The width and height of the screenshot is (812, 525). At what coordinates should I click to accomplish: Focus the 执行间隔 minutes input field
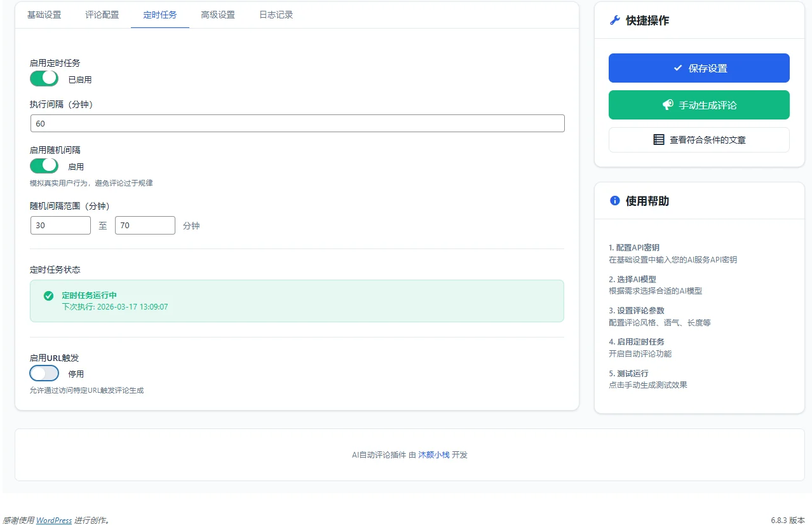tap(297, 123)
